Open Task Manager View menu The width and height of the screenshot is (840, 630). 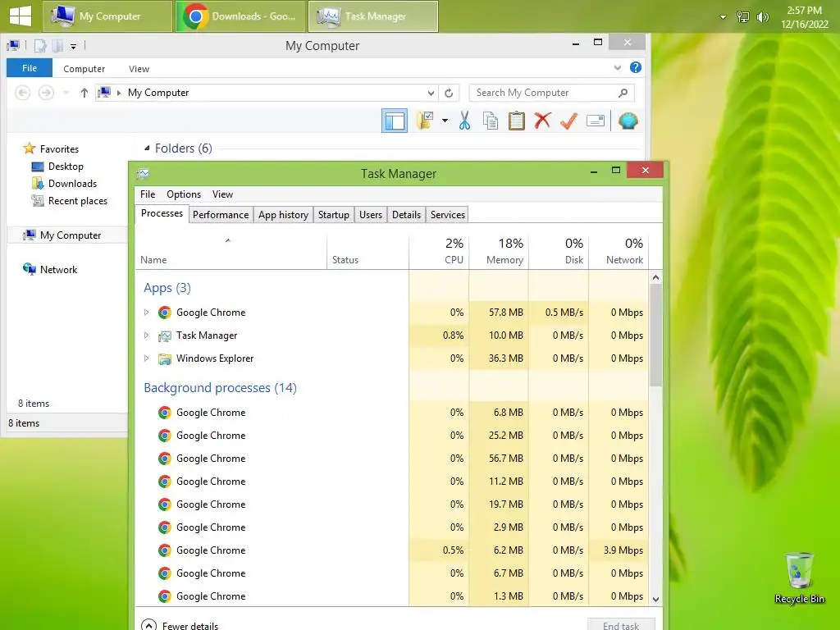(222, 194)
